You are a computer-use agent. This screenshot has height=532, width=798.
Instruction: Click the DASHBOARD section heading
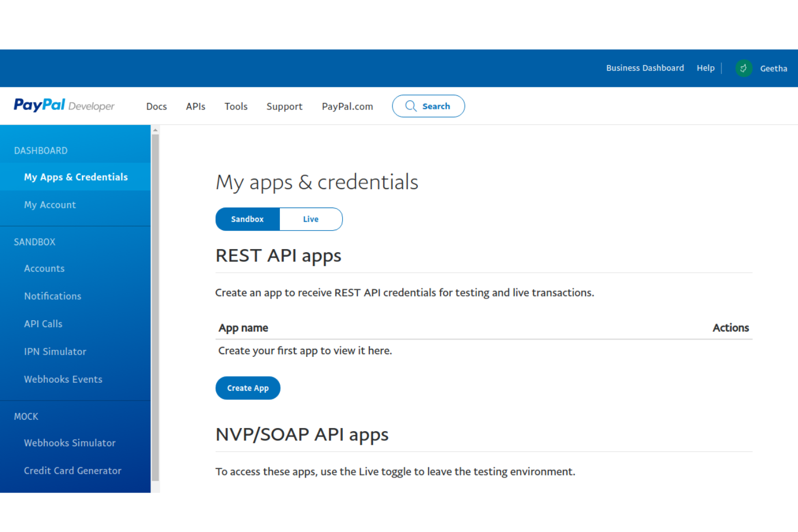click(41, 151)
